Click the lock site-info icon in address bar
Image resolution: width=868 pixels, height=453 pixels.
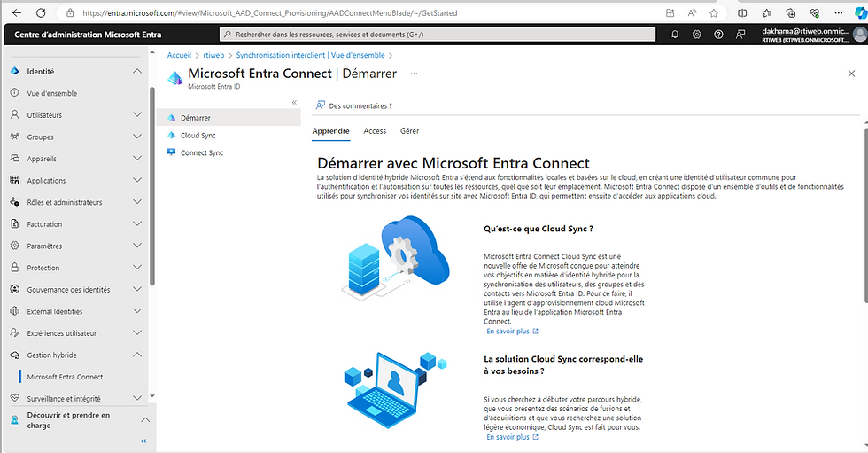[70, 12]
